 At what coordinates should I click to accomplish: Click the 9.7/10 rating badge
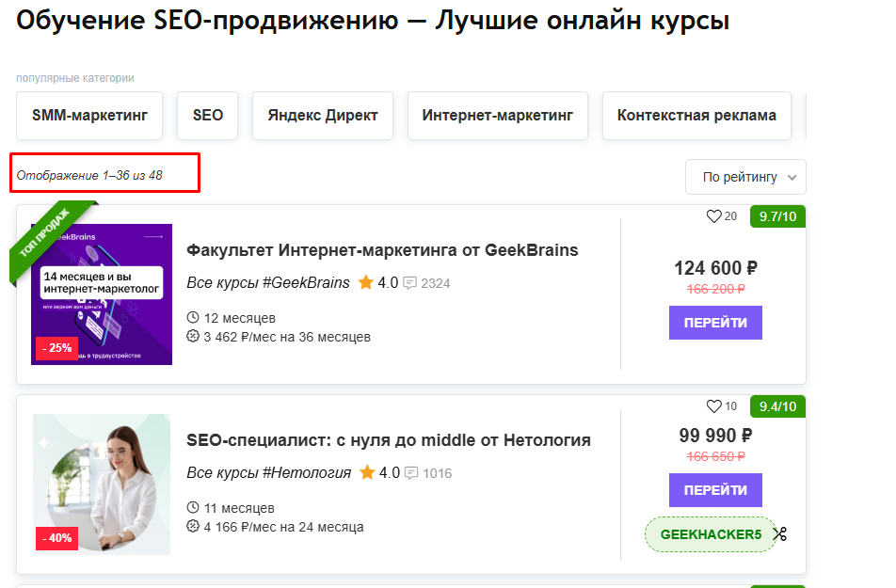click(x=777, y=216)
